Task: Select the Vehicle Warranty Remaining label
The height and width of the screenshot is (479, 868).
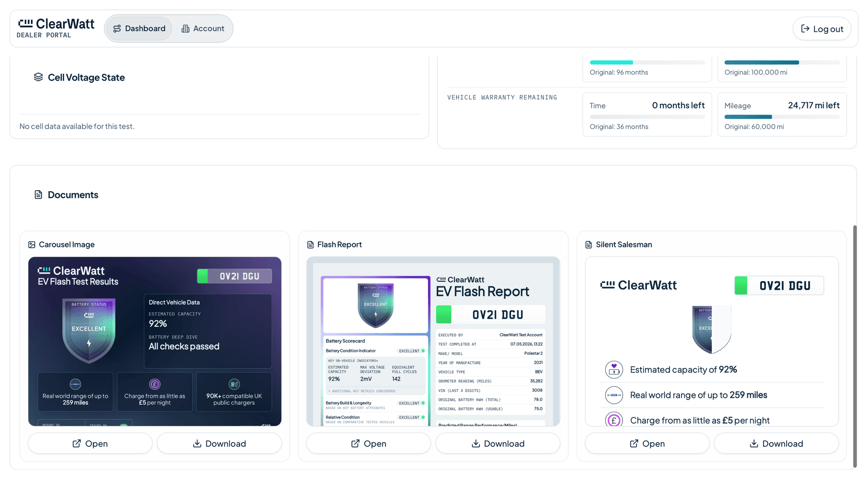Action: click(502, 98)
